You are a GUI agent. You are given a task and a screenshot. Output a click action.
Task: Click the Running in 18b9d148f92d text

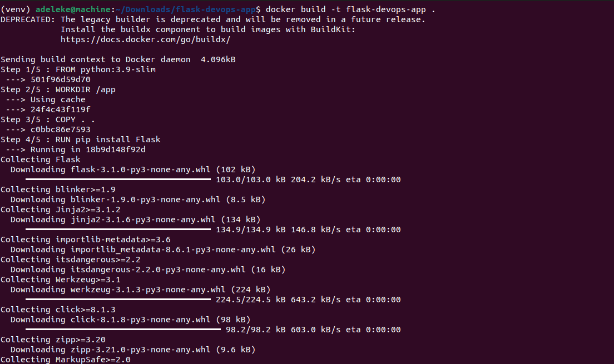(88, 149)
